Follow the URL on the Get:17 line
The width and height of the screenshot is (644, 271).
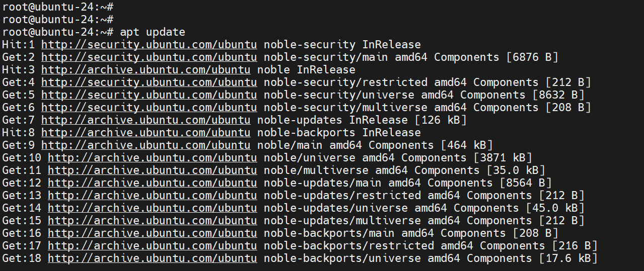pyautogui.click(x=152, y=245)
